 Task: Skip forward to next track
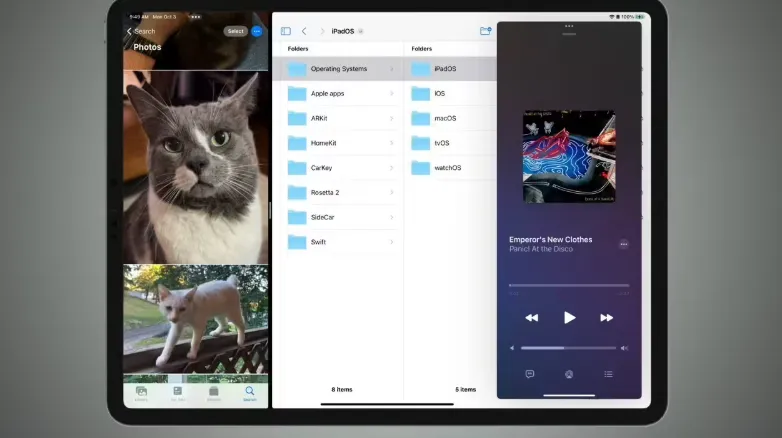pyautogui.click(x=606, y=318)
